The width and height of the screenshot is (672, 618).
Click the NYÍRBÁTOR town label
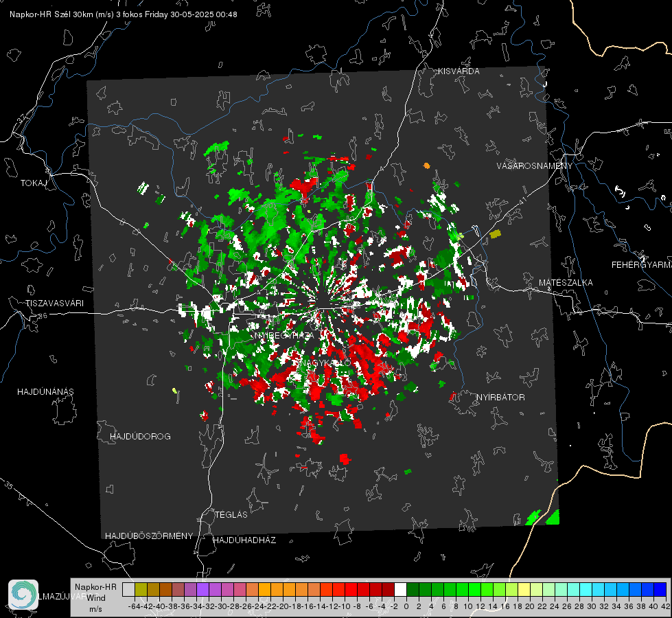(x=500, y=398)
